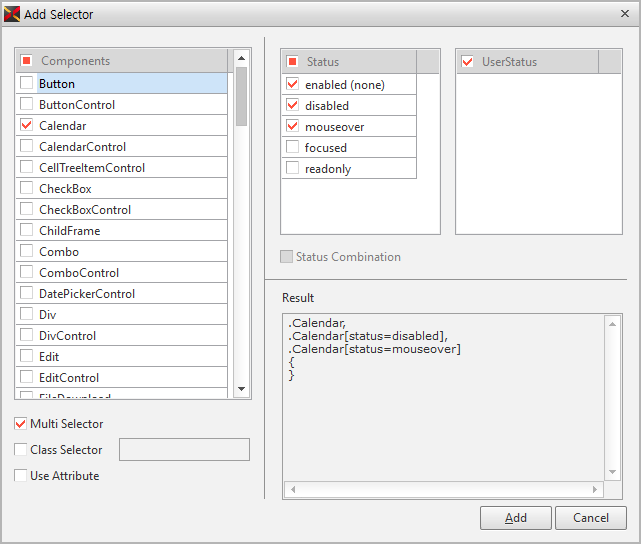Click the Class Selector text field

[x=184, y=450]
